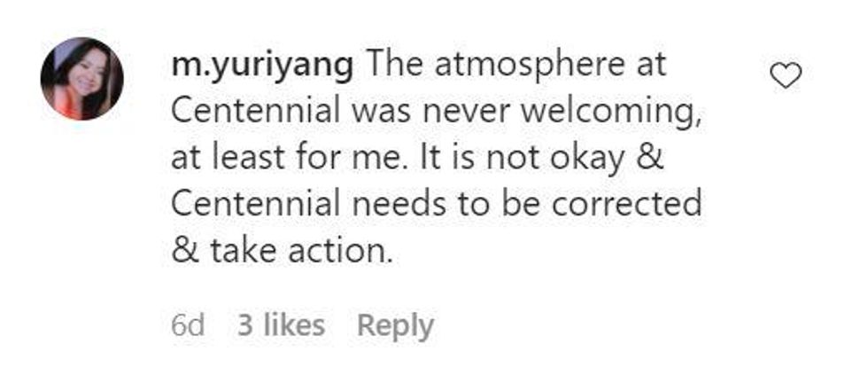This screenshot has height=367, width=868.
Task: Click the 6d timestamp
Action: click(x=187, y=325)
